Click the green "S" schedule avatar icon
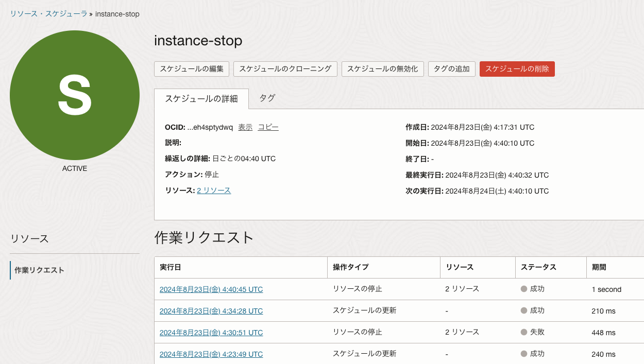The image size is (644, 364). point(74,95)
